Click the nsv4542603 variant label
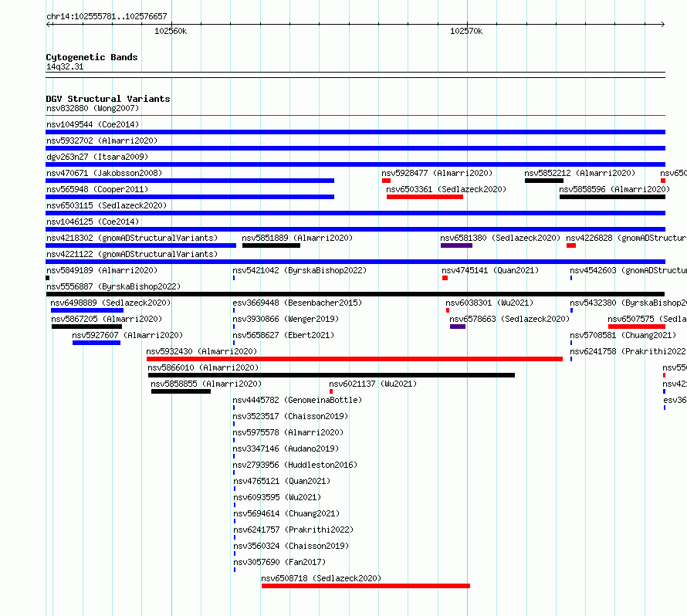 [x=628, y=270]
